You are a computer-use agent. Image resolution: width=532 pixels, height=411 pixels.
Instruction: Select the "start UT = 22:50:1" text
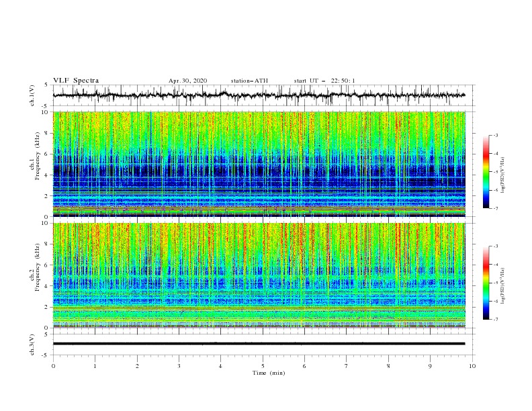point(324,81)
